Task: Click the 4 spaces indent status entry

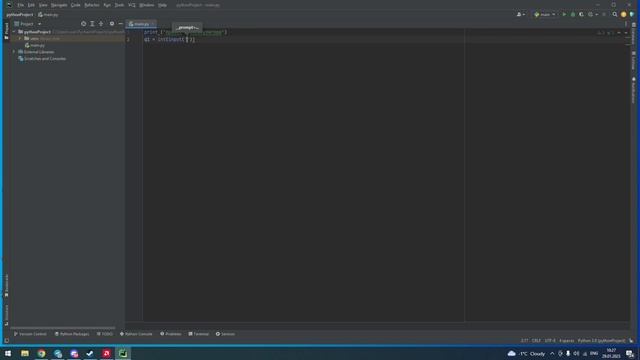Action: (567, 340)
